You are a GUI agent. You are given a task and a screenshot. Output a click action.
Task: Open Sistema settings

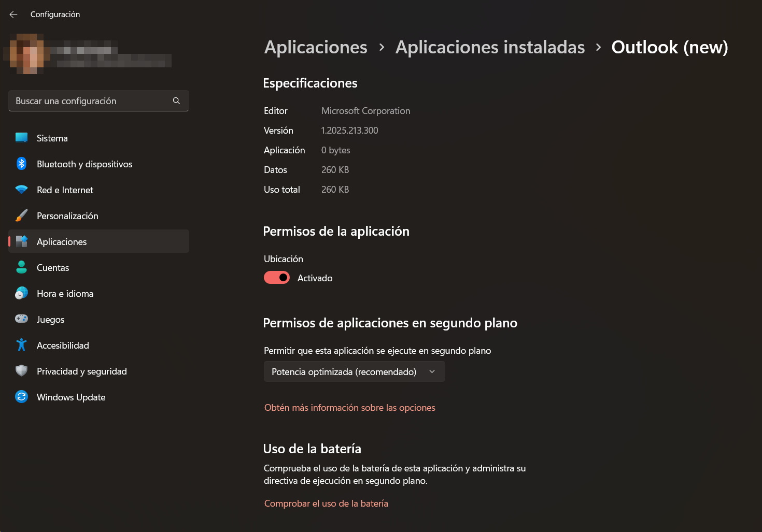coord(98,138)
